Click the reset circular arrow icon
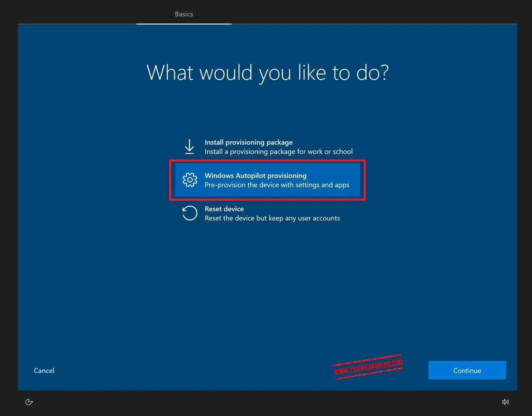Viewport: 532px width, 416px height. click(x=190, y=213)
